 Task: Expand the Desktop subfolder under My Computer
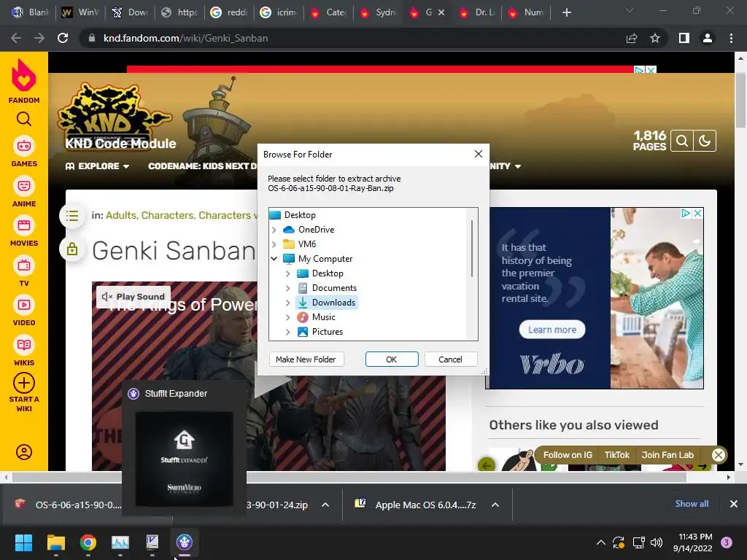click(287, 273)
